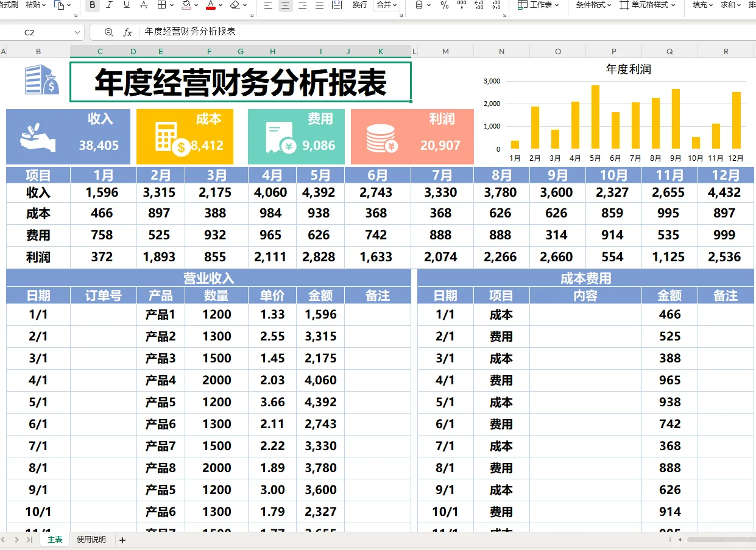Open the 工作表 worksheet menu

[539, 5]
